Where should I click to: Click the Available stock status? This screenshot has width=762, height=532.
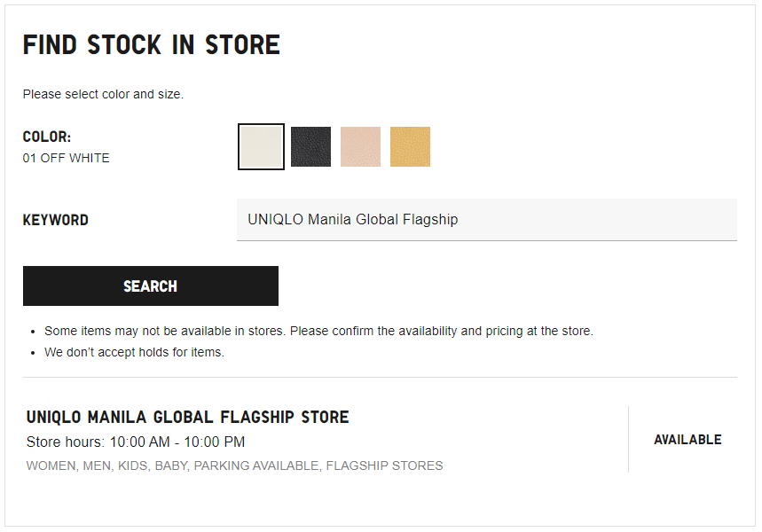pyautogui.click(x=687, y=440)
